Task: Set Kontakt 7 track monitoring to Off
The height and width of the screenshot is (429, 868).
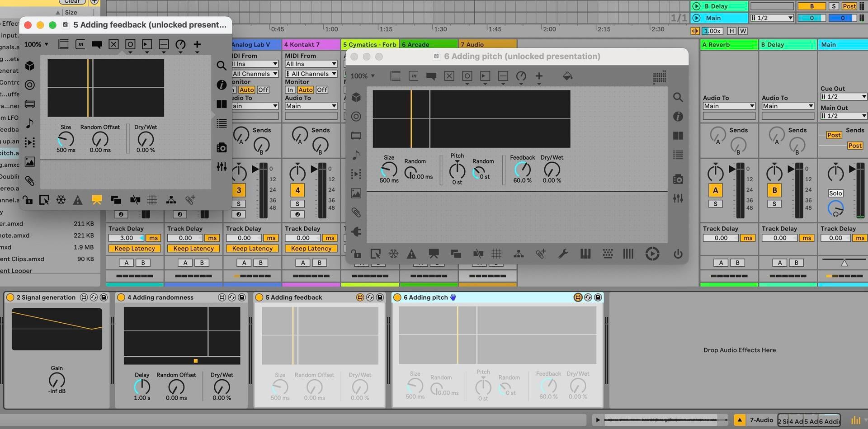Action: (x=321, y=90)
